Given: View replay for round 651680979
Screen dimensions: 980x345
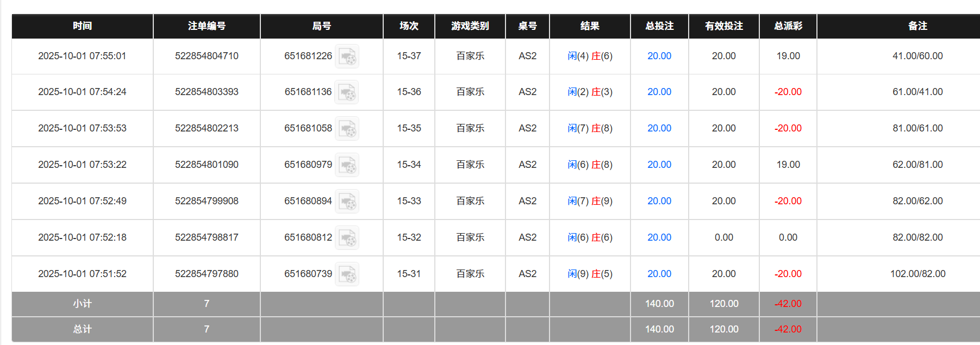Looking at the screenshot, I should (348, 165).
